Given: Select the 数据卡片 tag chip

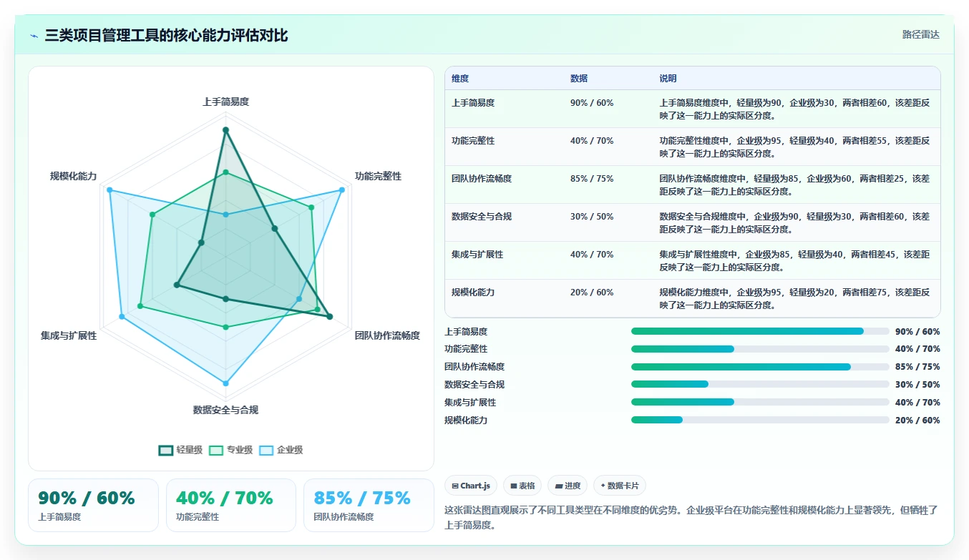Looking at the screenshot, I should point(620,486).
